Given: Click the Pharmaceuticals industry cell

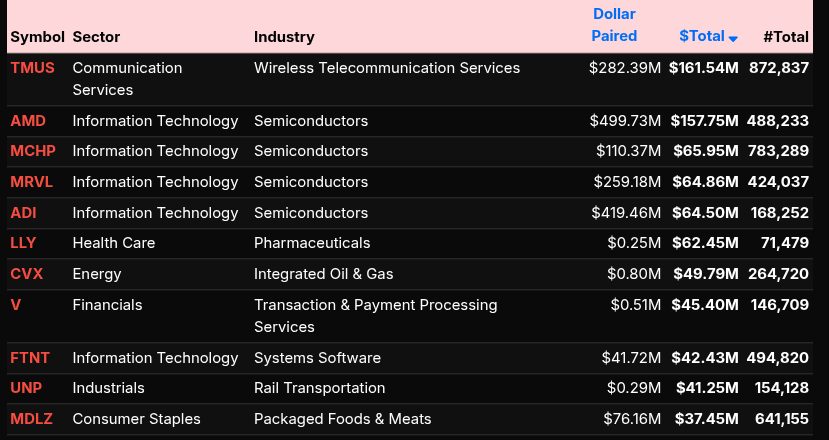Looking at the screenshot, I should coord(312,243).
